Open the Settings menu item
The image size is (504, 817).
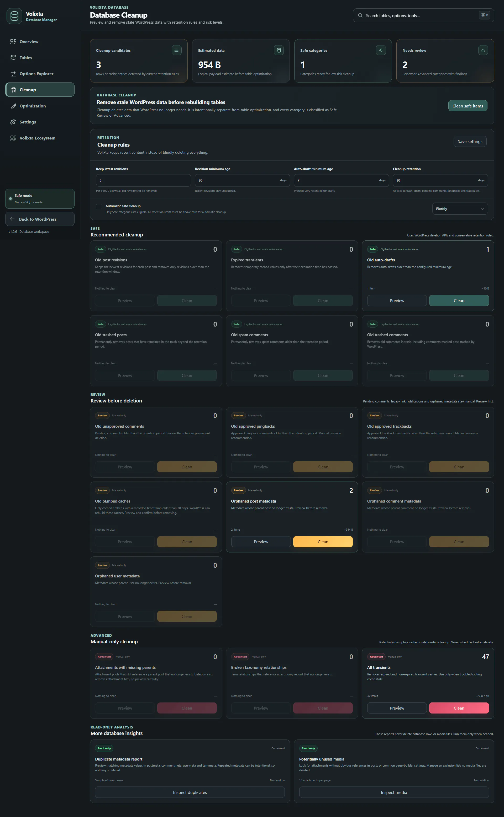(40, 122)
